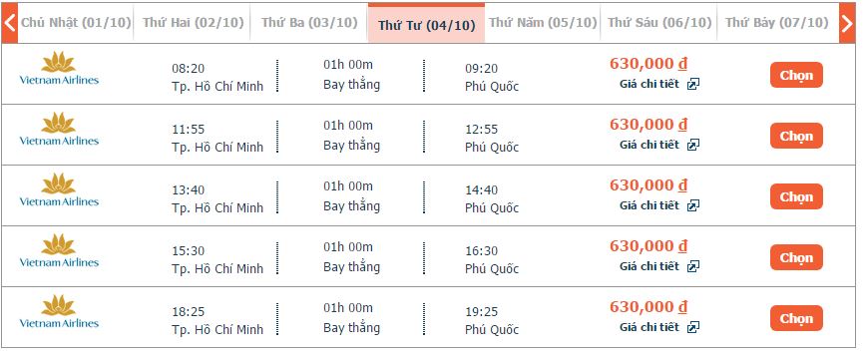
Task: Choose the 18:25 flight with Chọn button
Action: 796,318
